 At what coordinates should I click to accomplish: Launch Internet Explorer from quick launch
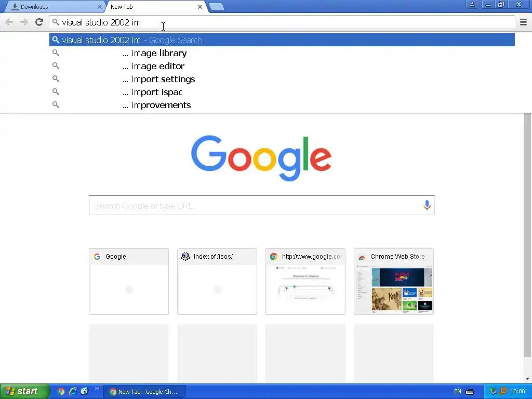[73, 392]
